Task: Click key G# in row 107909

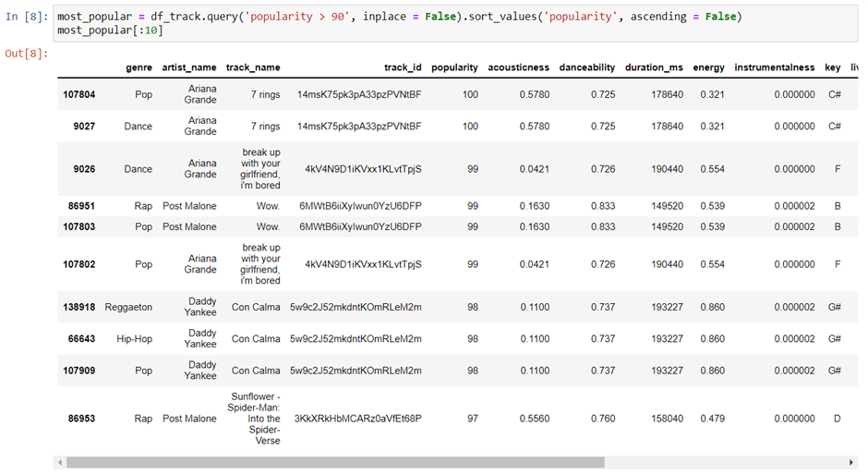Action: (835, 371)
